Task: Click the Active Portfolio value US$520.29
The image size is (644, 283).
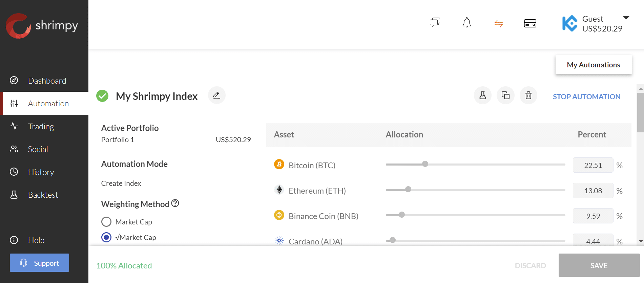Action: 233,139
